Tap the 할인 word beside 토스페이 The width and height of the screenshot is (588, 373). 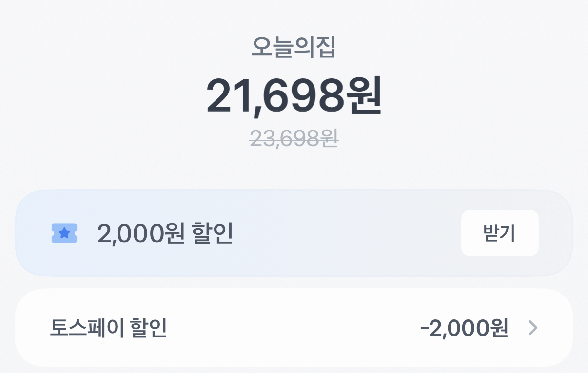pos(149,328)
